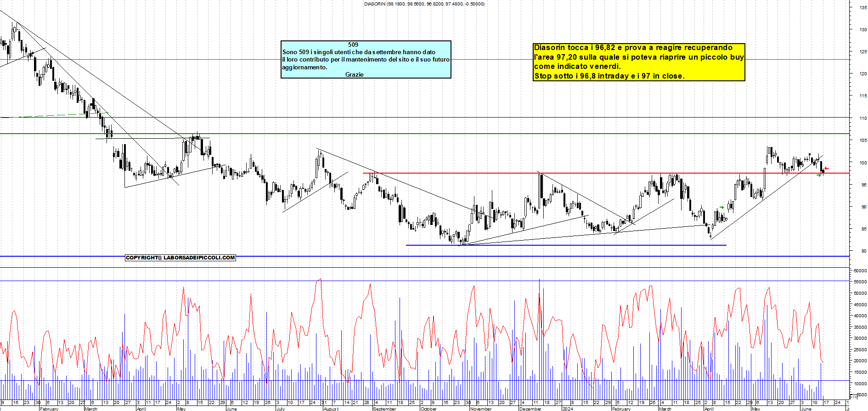Select line 'Sono 509 i singoli utenti'
Screen dimensions: 868x411
click(359, 52)
